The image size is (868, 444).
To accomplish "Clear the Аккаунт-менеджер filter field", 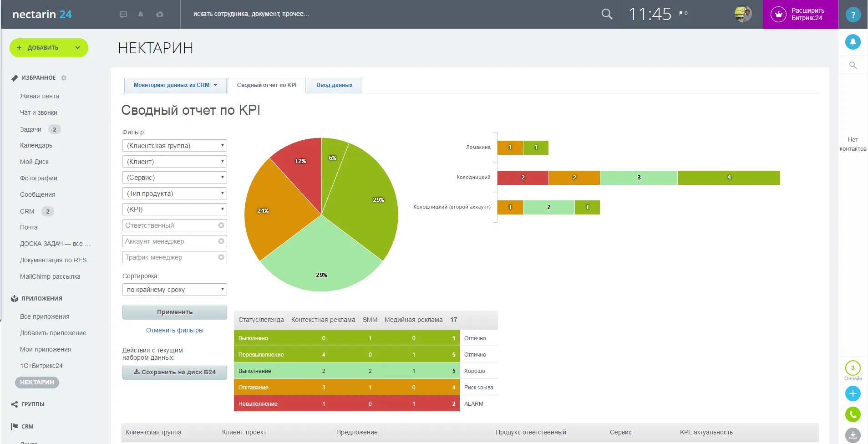I will pyautogui.click(x=221, y=241).
